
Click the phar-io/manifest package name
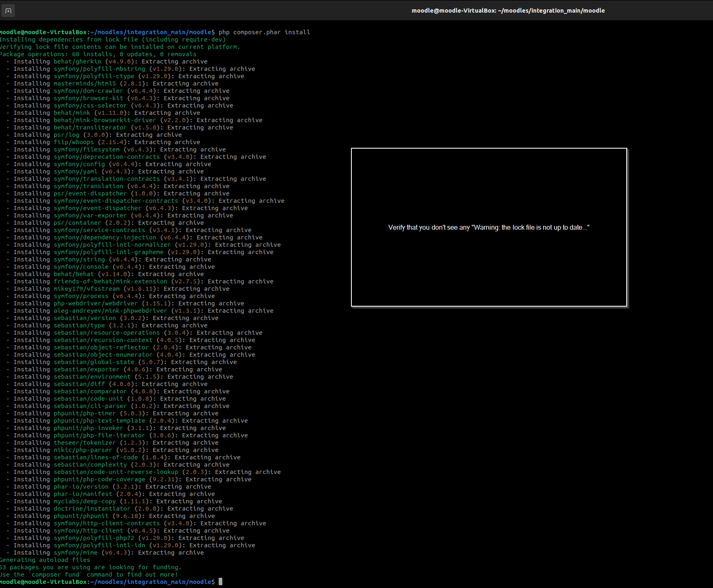coord(83,494)
